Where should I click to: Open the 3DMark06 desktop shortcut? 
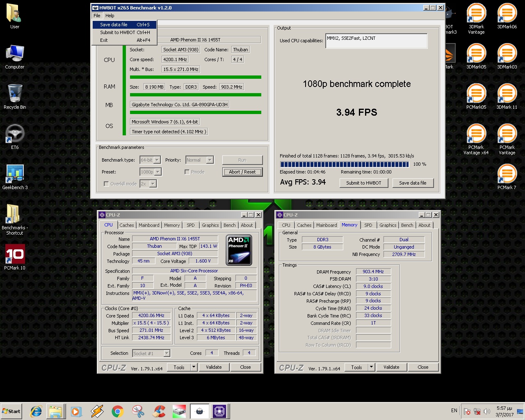coord(507,16)
